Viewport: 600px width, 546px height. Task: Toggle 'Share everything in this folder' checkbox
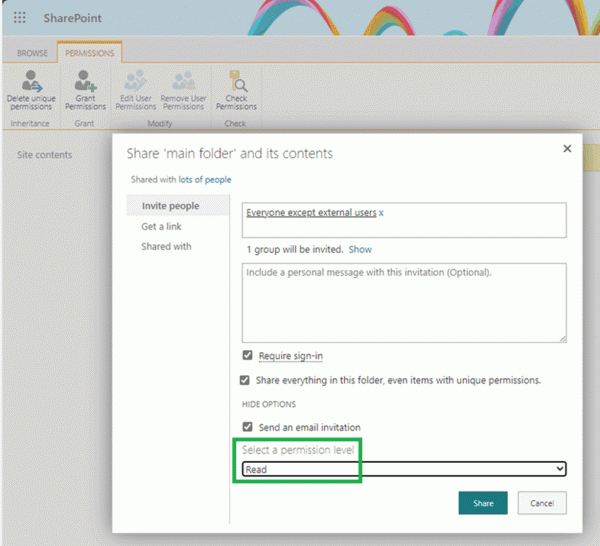tap(246, 380)
